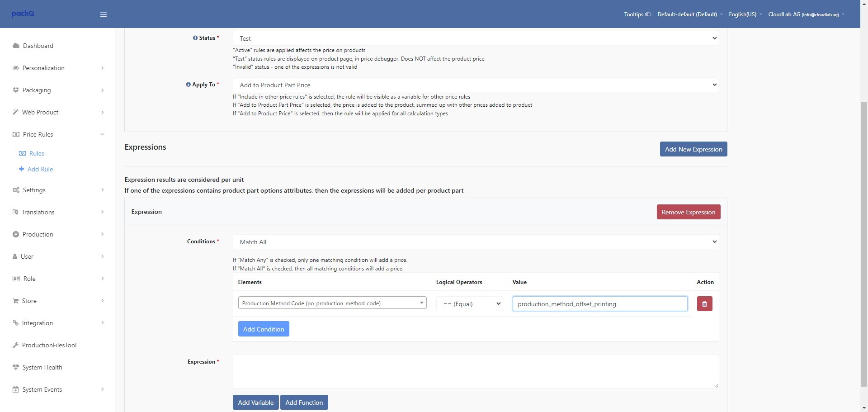Viewport: 868px width, 412px height.
Task: Click the Remove Expression button
Action: click(x=689, y=212)
